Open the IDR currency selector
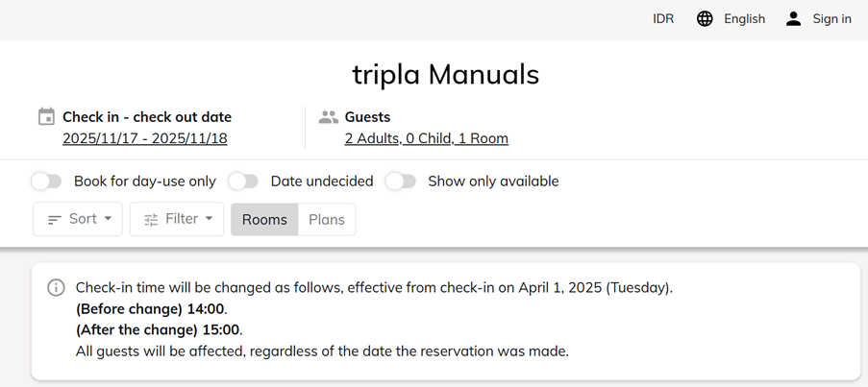 (x=663, y=19)
